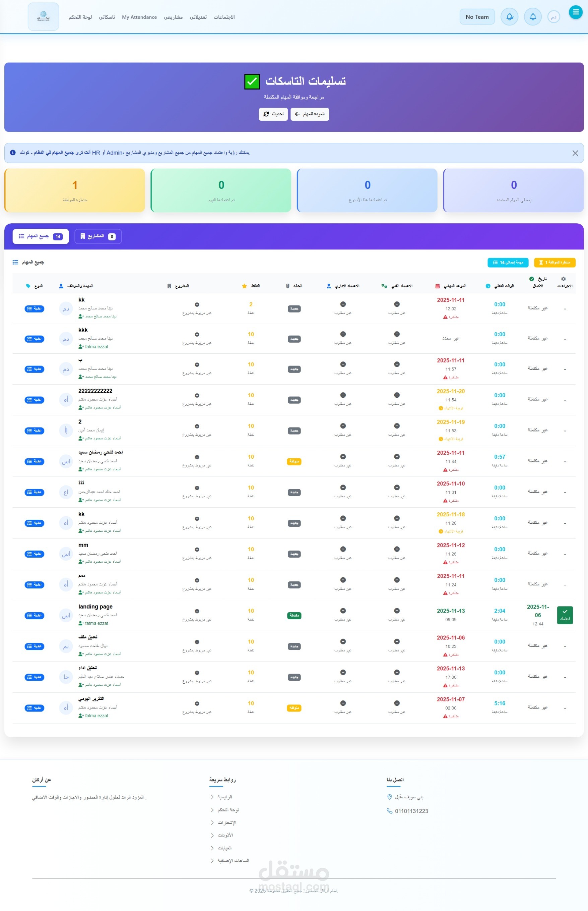
Task: Follow the 'الساعات الإضافية' footer link
Action: pos(233,860)
